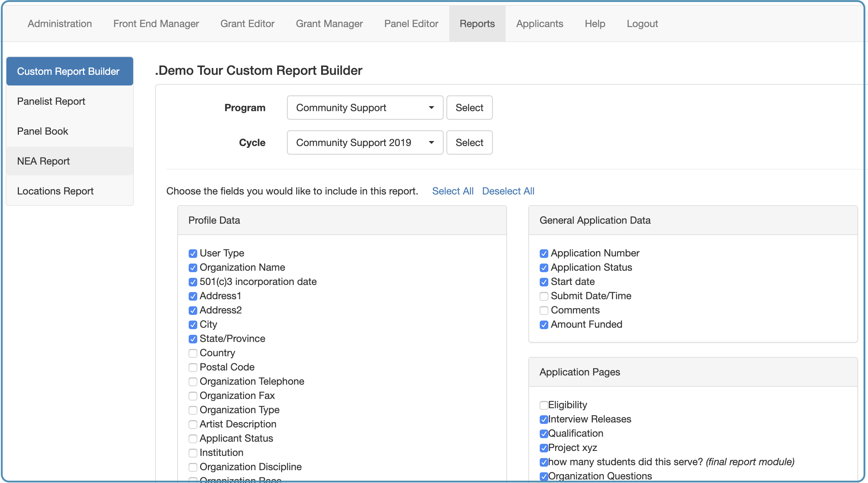Toggle the Start date checkbox
This screenshot has height=483, width=868.
544,282
